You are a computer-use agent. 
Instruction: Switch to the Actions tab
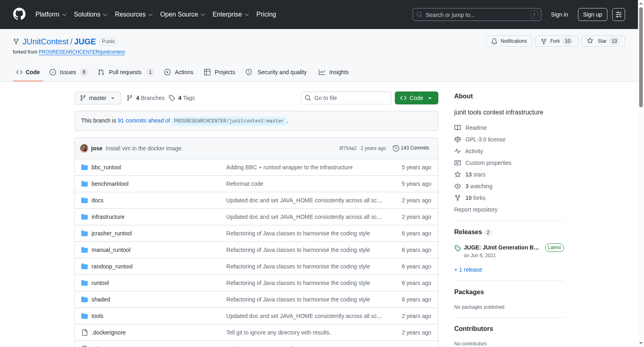pos(179,72)
